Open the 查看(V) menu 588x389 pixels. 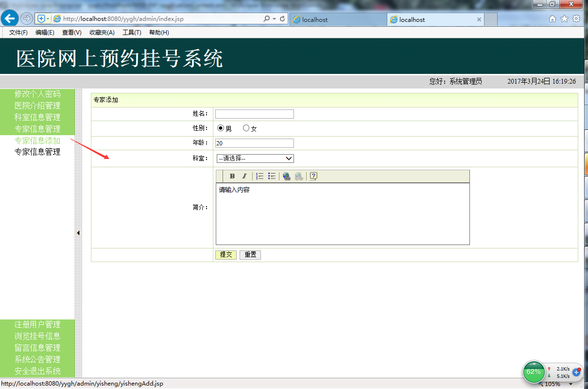point(72,33)
